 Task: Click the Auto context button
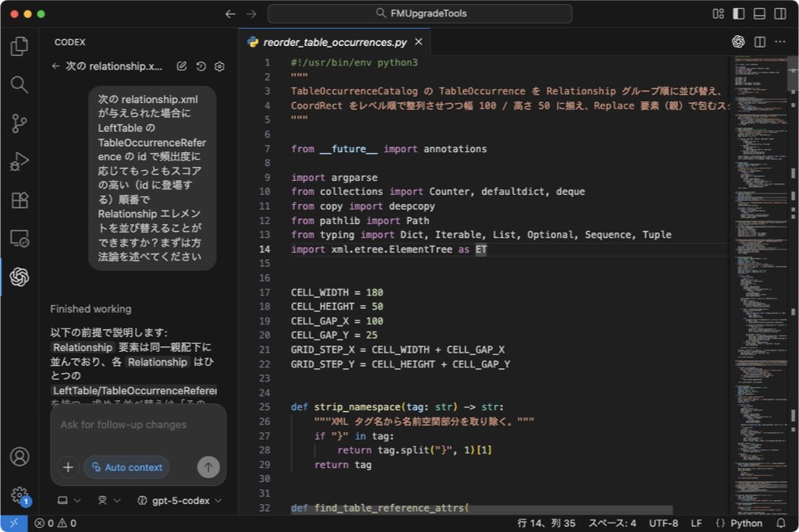pyautogui.click(x=126, y=467)
